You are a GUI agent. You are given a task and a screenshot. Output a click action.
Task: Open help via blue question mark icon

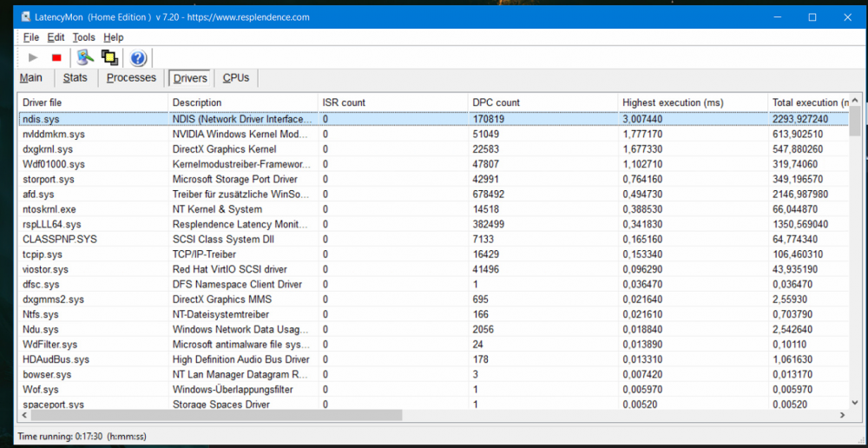coord(138,57)
